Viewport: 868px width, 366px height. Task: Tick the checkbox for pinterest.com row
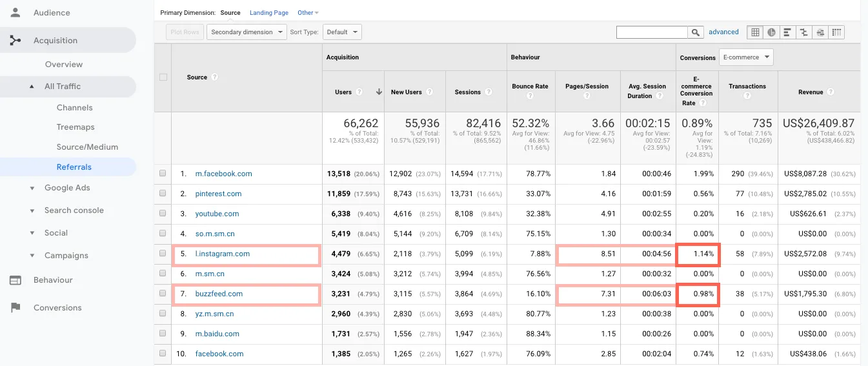pyautogui.click(x=163, y=194)
